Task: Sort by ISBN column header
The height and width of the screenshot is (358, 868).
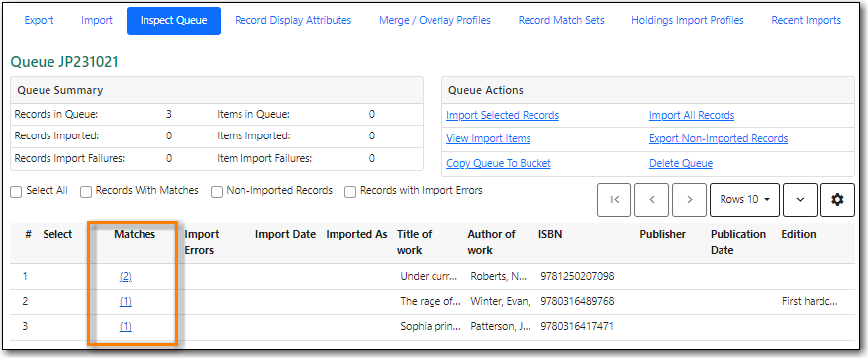Action: pos(550,234)
